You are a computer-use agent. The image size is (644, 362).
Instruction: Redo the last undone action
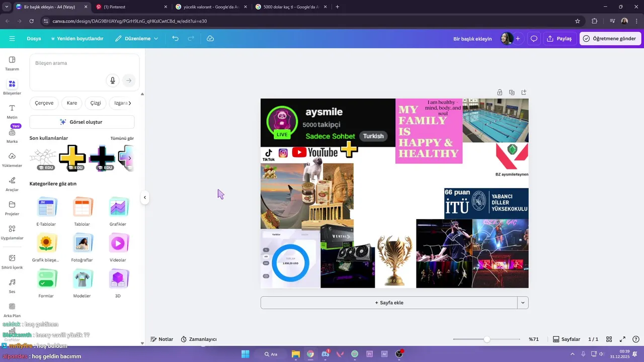click(x=191, y=39)
